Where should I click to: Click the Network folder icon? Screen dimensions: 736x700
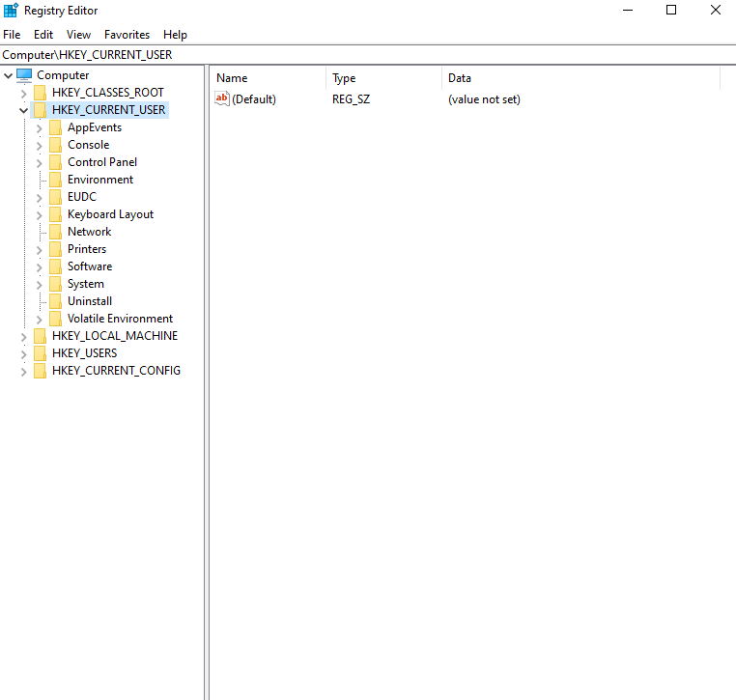click(x=55, y=232)
